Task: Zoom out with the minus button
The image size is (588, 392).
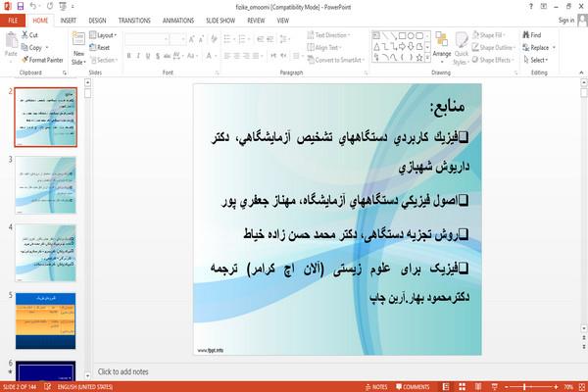Action: [507, 387]
